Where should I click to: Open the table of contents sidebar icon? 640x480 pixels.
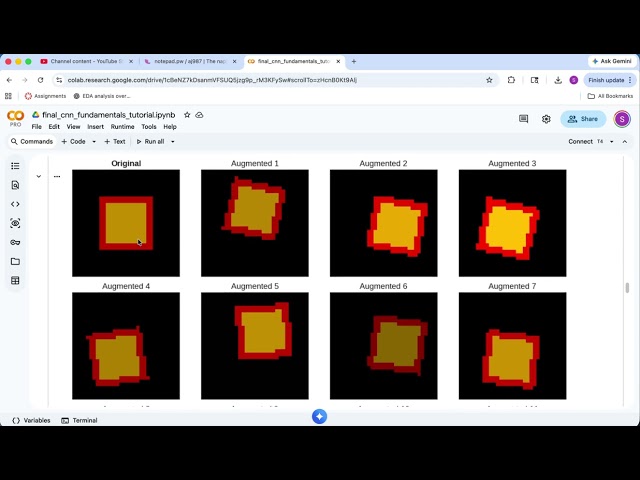tap(15, 166)
